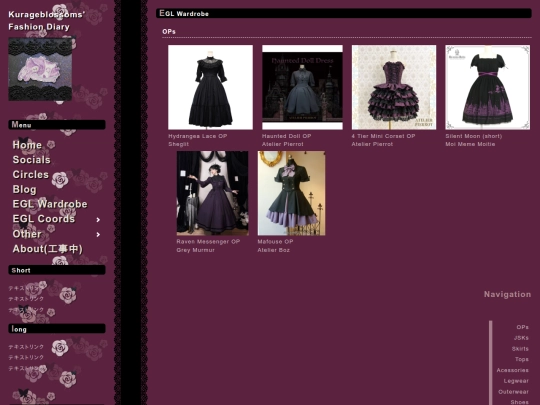Click the Haunted Doll OP caption

287,136
